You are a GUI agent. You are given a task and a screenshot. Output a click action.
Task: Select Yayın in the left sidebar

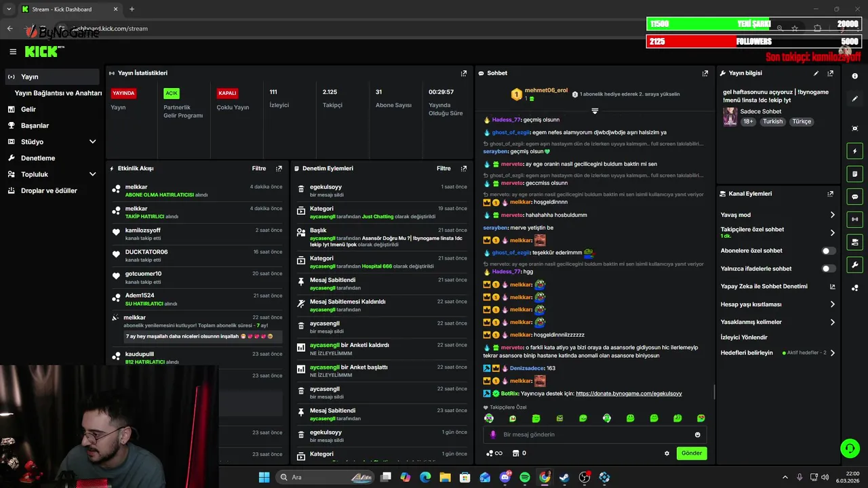[51, 77]
